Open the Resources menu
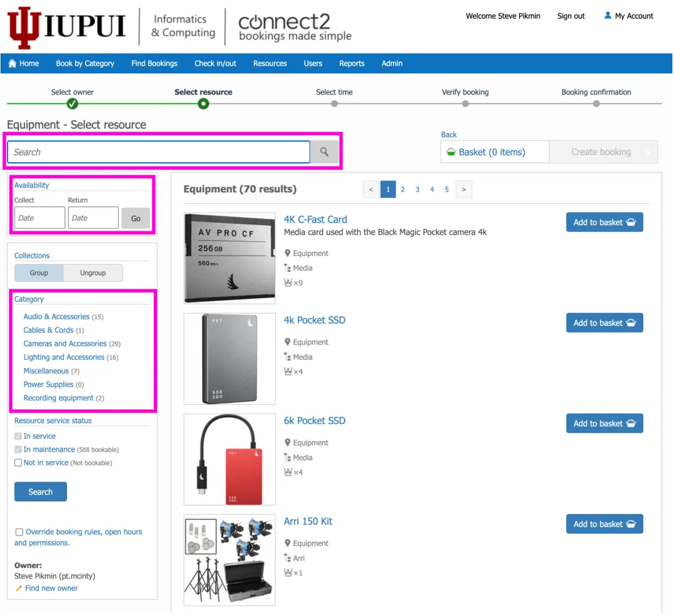The height and width of the screenshot is (616, 674). click(270, 64)
